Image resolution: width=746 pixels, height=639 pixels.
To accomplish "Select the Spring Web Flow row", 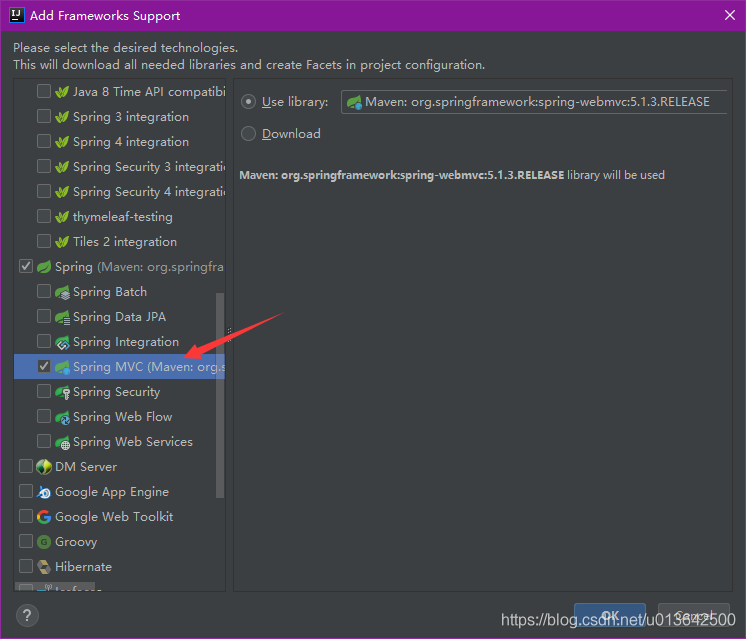I will (120, 417).
